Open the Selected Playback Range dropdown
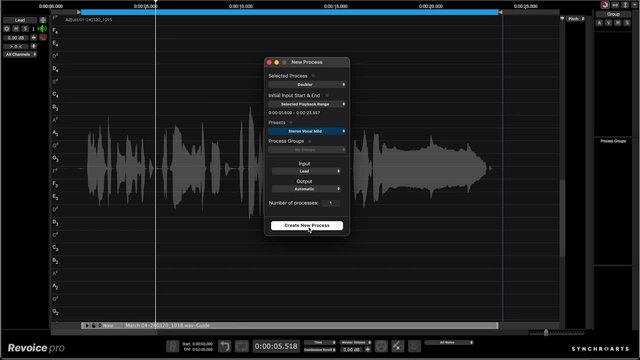Viewport: 640px width, 360px height. click(307, 104)
